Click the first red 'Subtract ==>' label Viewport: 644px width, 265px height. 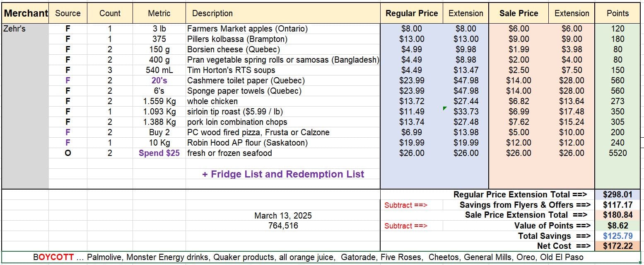405,205
